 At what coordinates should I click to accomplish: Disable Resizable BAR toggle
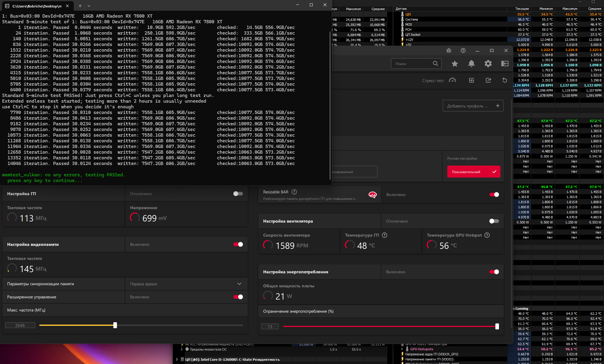(x=494, y=195)
